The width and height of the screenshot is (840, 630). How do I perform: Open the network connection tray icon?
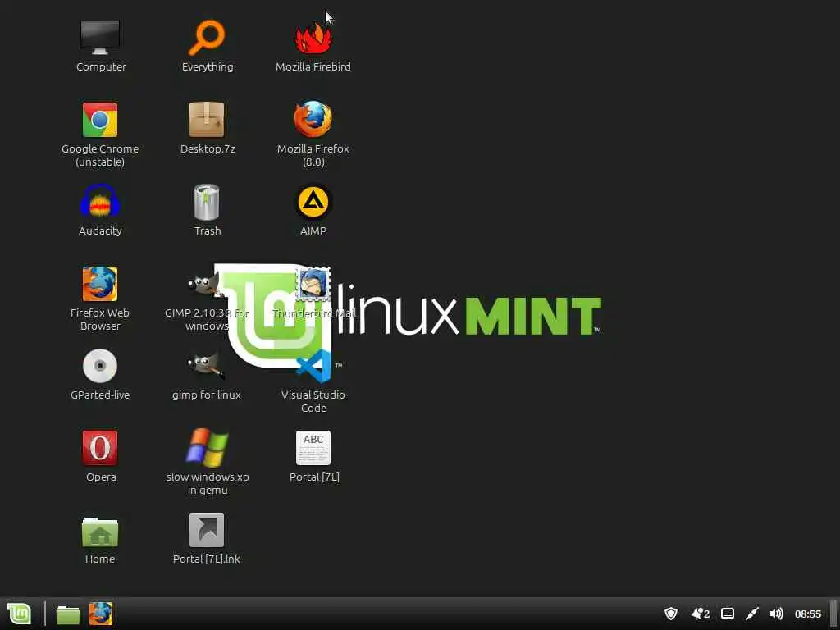click(x=752, y=614)
